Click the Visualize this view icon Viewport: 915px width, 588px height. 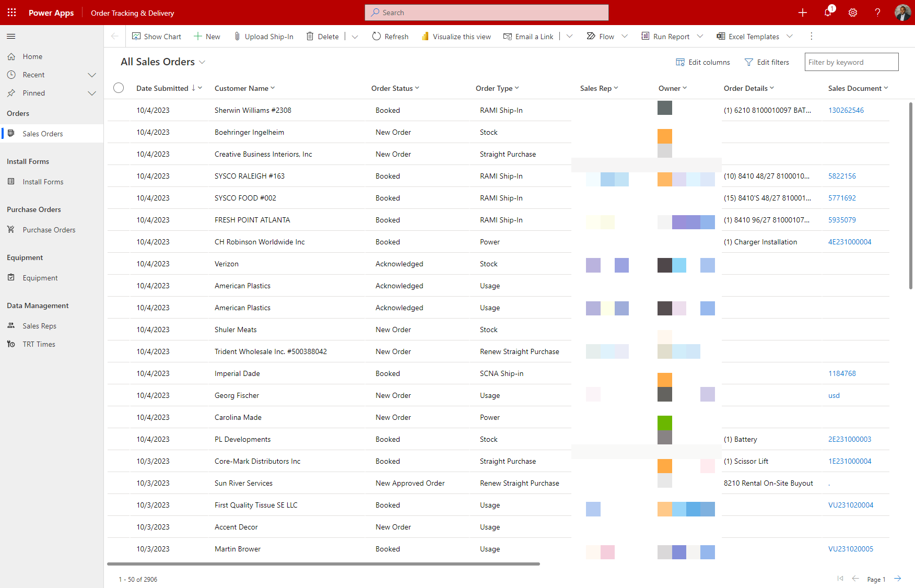425,37
